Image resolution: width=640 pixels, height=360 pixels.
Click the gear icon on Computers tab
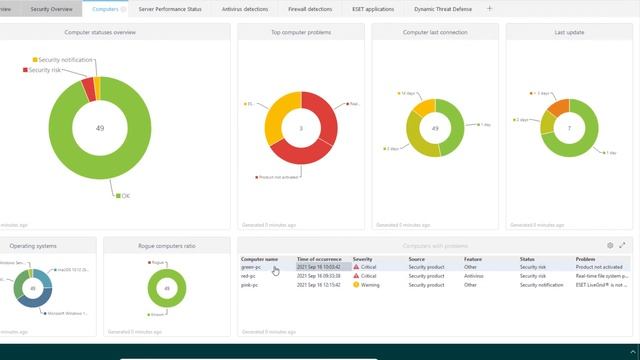coord(123,9)
